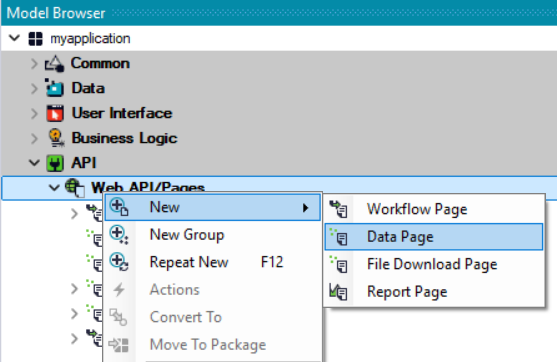Expand the User Interface node

click(34, 113)
